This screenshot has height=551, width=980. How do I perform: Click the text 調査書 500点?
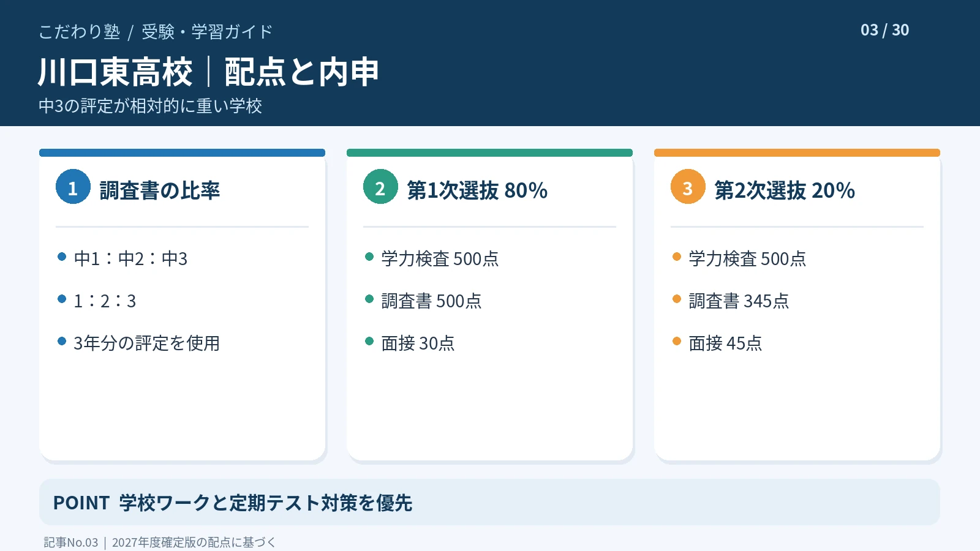(431, 301)
